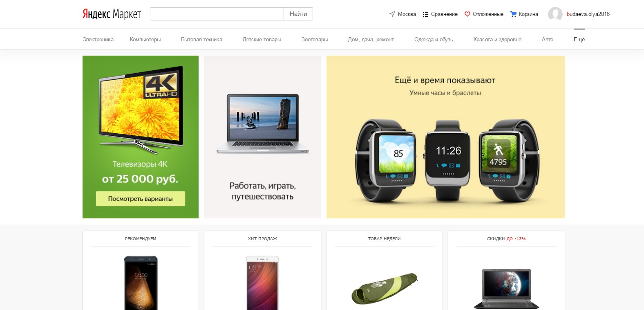Click the laptop image under Скидки

pyautogui.click(x=506, y=289)
